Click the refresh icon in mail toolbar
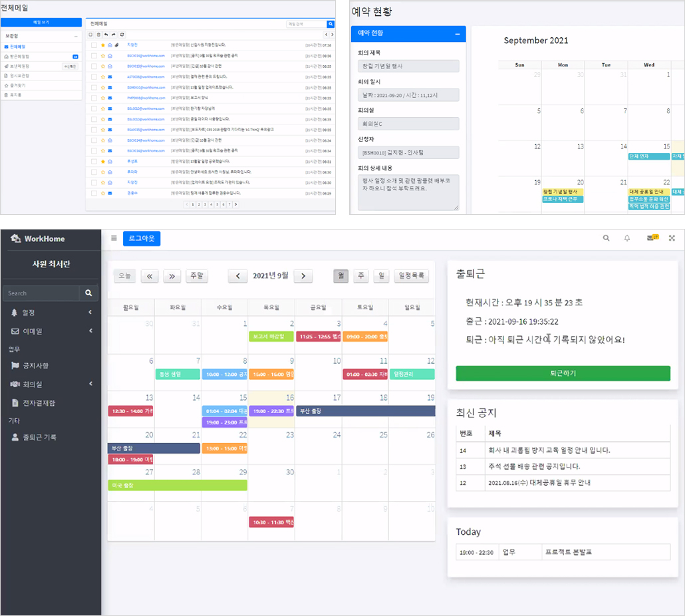 [122, 35]
